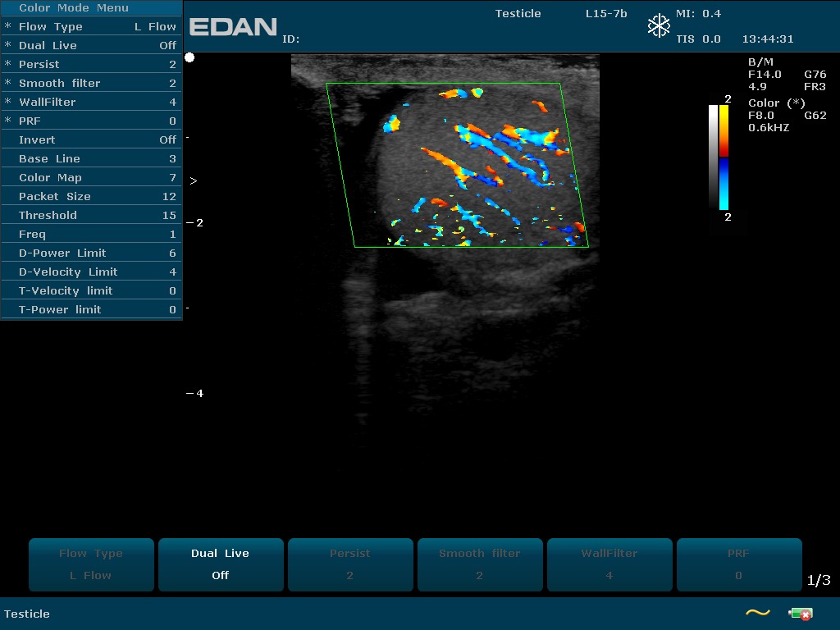
Task: Select the Threshold menu item
Action: coord(91,215)
